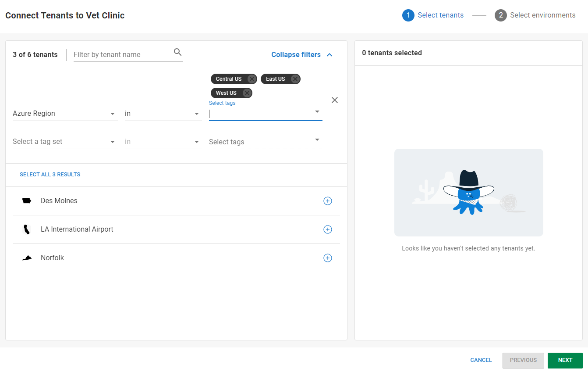Remove the East US tag chip
This screenshot has width=588, height=372.
[x=295, y=79]
